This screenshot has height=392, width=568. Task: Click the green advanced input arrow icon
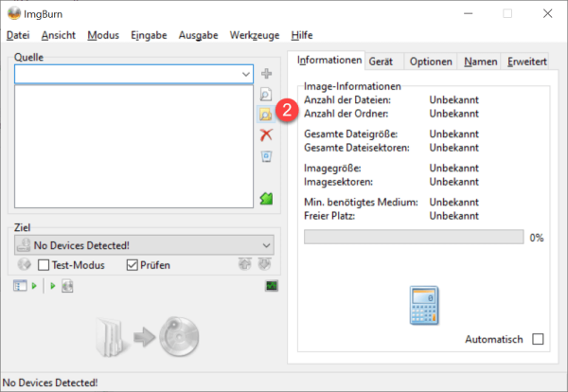pos(266,199)
